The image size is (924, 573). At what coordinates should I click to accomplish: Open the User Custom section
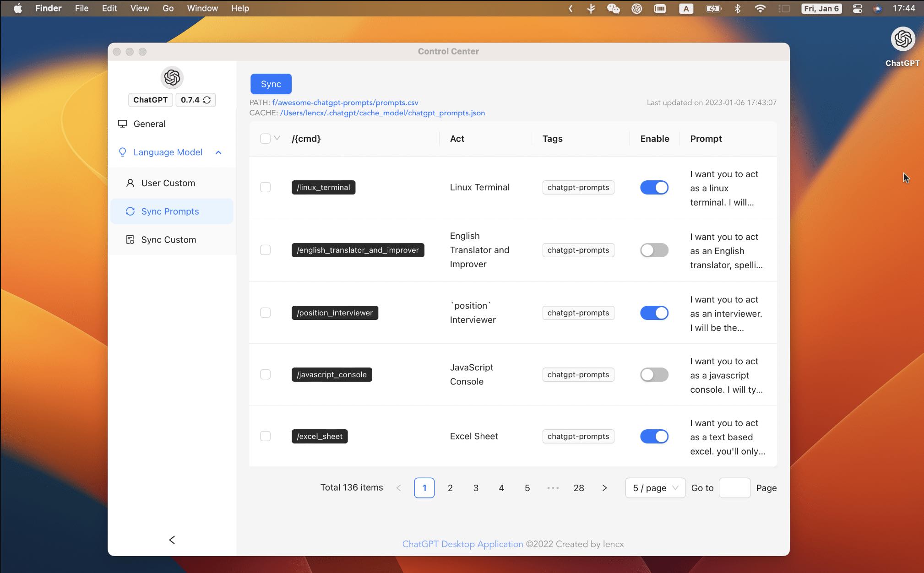172,183
